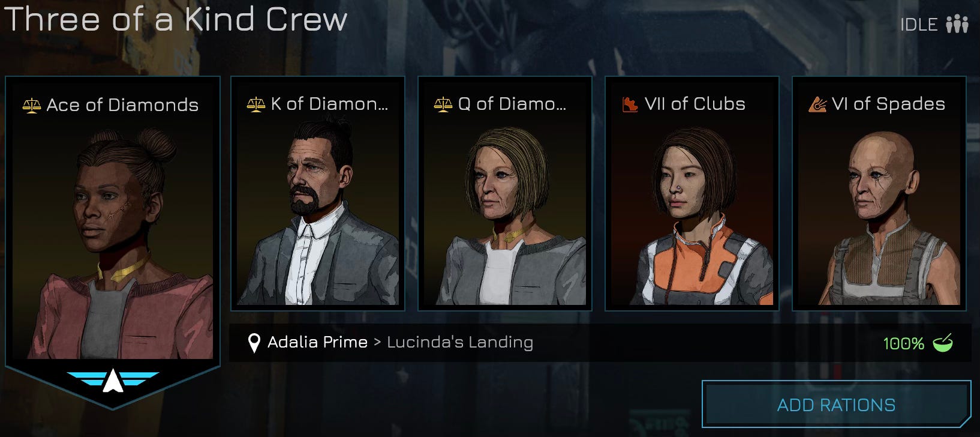
Task: Click the map pin location icon
Action: [254, 343]
